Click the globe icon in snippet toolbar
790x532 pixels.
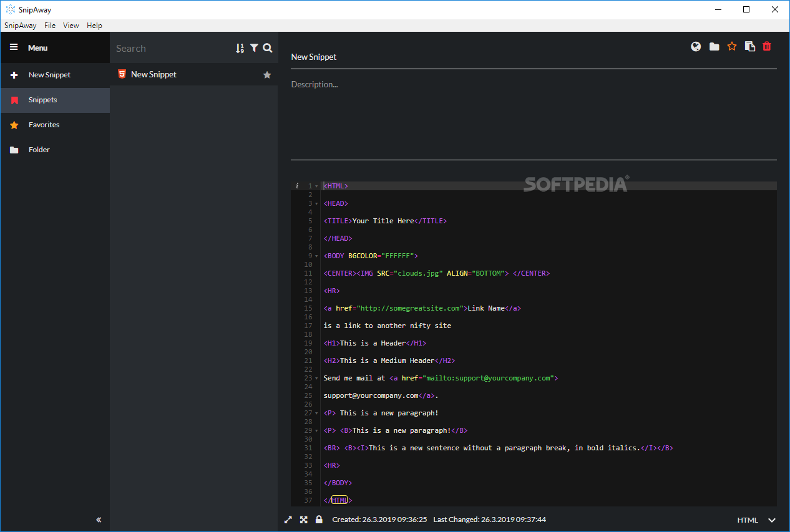[x=696, y=46]
